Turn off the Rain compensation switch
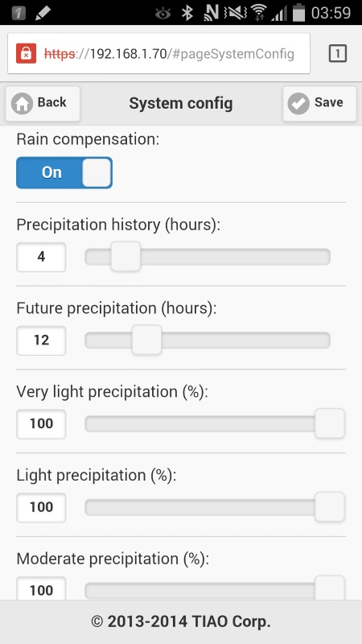 coord(64,172)
